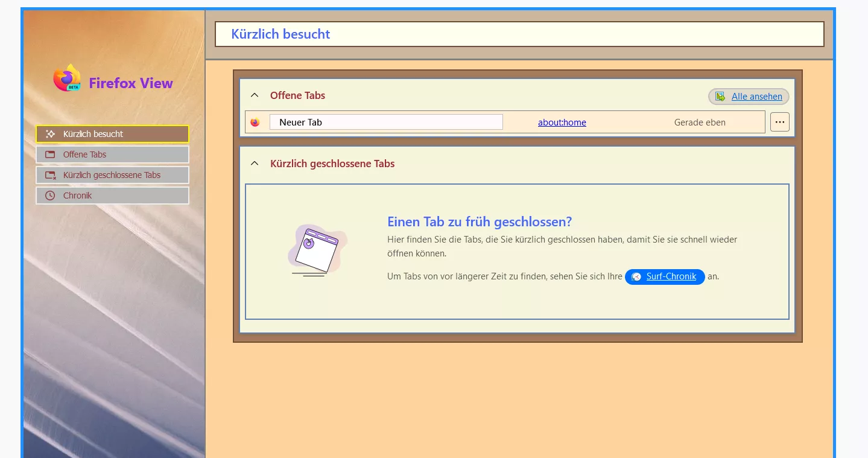
Task: Click the Kürzlich besucht page heading
Action: [x=280, y=34]
